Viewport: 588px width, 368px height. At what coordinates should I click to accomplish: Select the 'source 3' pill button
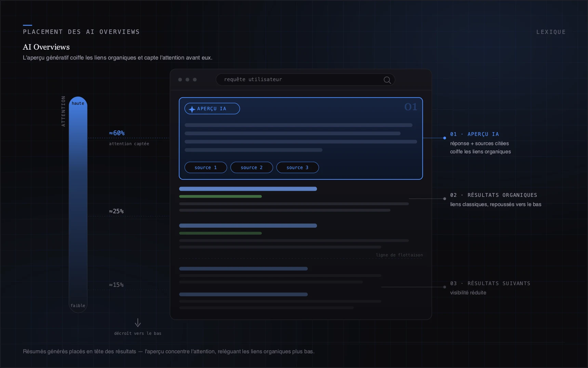(x=297, y=167)
